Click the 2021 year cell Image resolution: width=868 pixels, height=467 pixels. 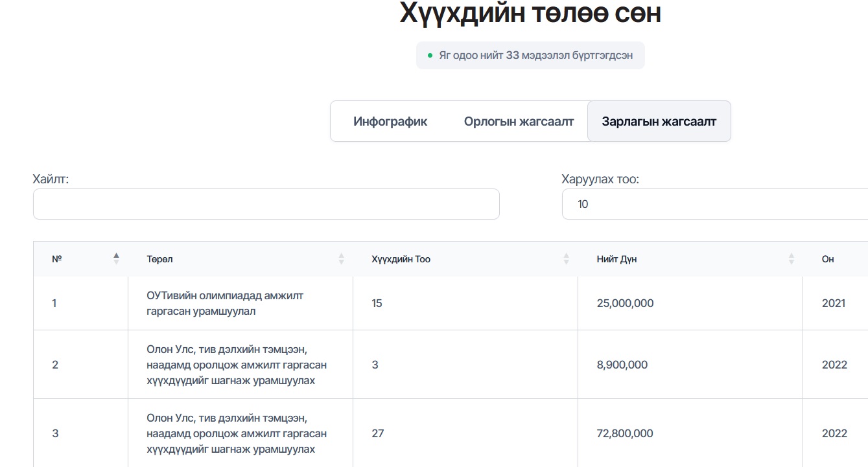coord(833,303)
